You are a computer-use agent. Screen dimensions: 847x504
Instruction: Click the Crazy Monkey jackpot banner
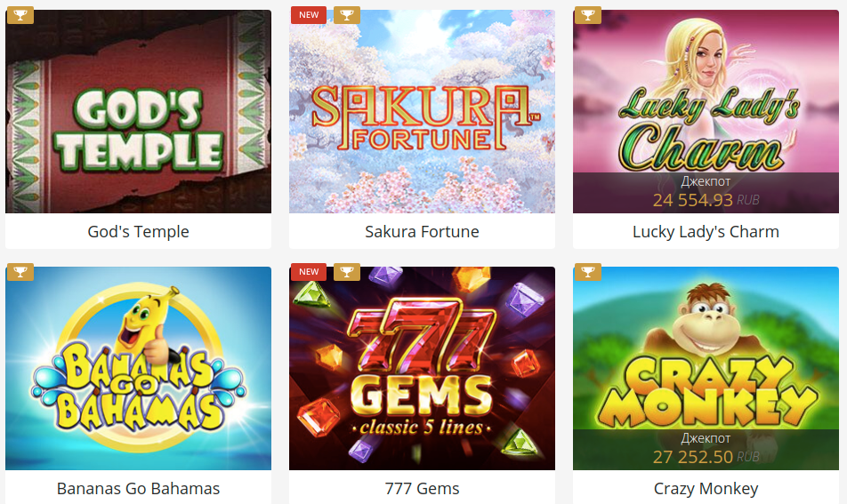pos(706,450)
